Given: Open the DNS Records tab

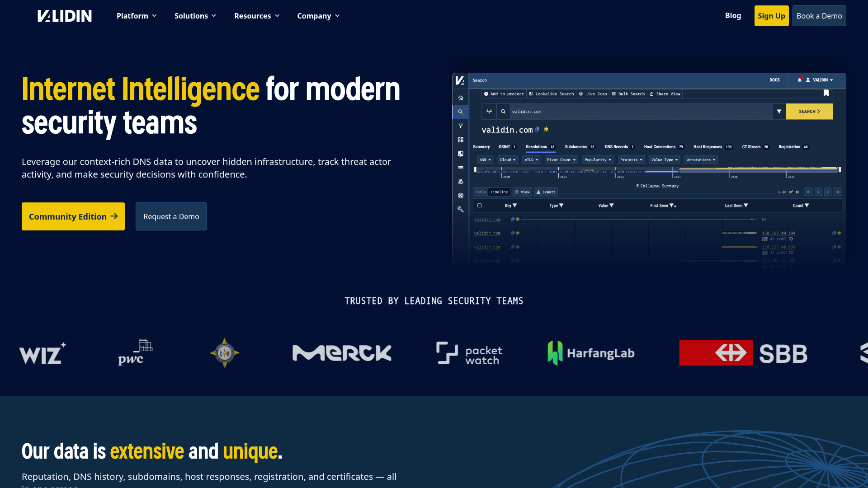Looking at the screenshot, I should pyautogui.click(x=620, y=147).
